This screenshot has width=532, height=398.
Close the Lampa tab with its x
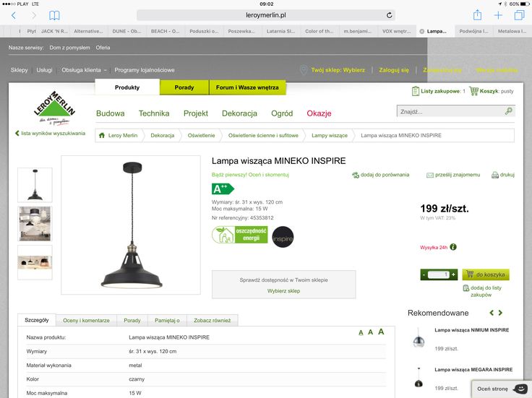click(421, 31)
